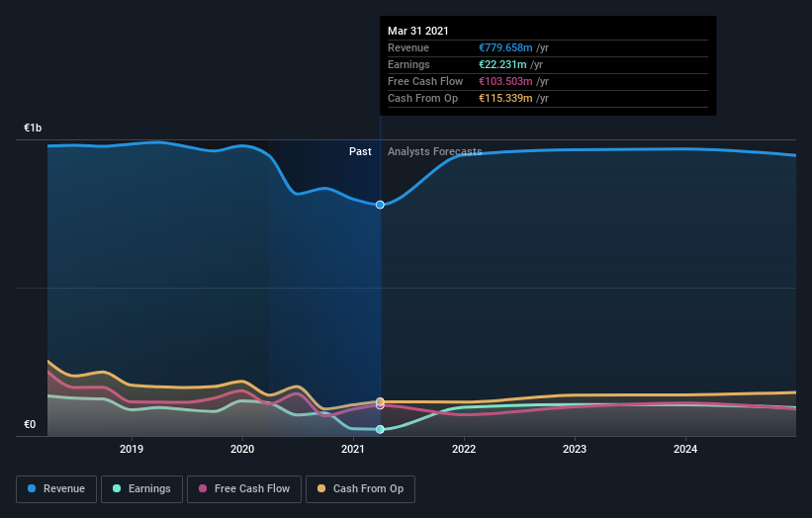Click the €1b y-axis label
The width and height of the screenshot is (812, 518).
[33, 128]
